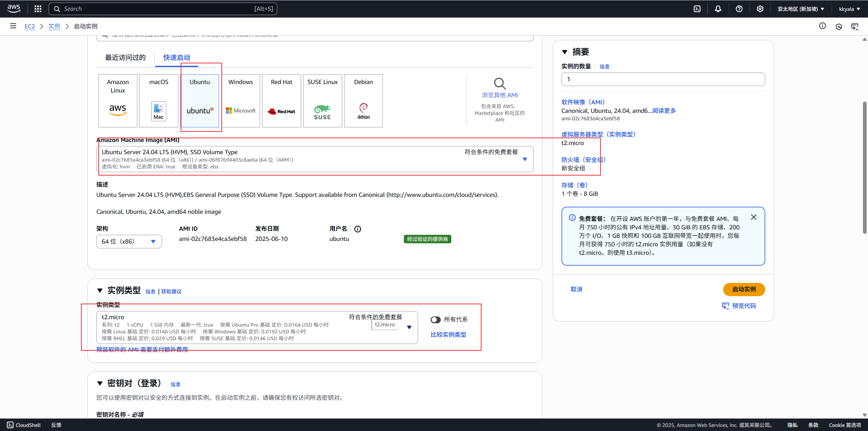Click 信息 link next to 实例的数量
The width and height of the screenshot is (868, 431).
[x=605, y=67]
